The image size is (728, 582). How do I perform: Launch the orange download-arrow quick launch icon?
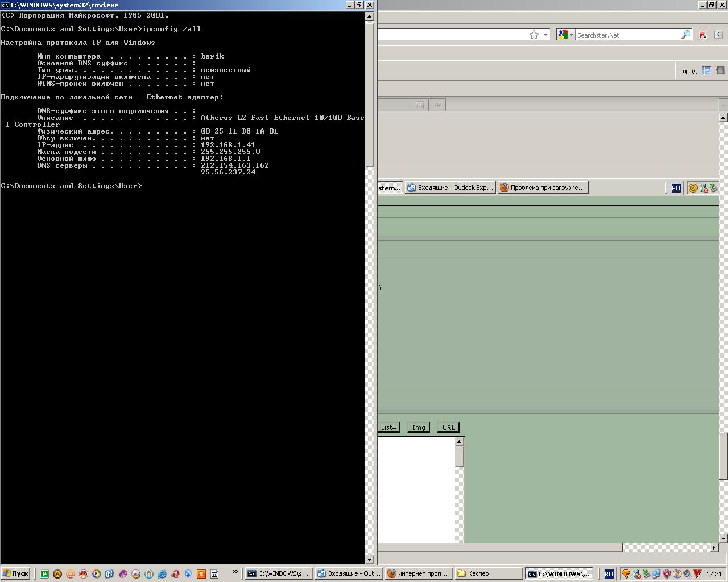[x=201, y=574]
